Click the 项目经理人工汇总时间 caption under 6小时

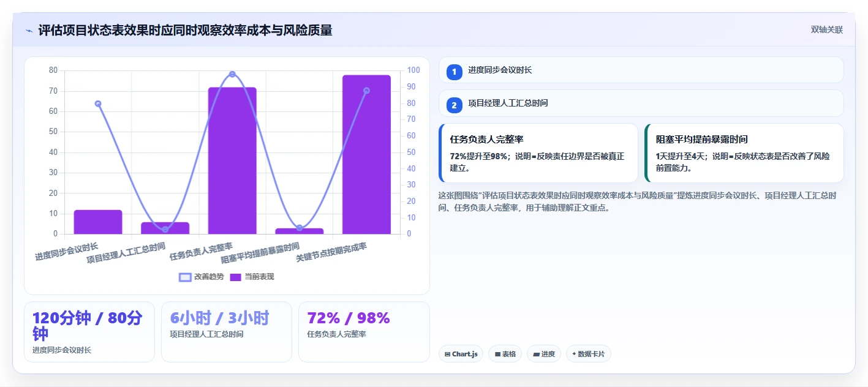click(206, 334)
